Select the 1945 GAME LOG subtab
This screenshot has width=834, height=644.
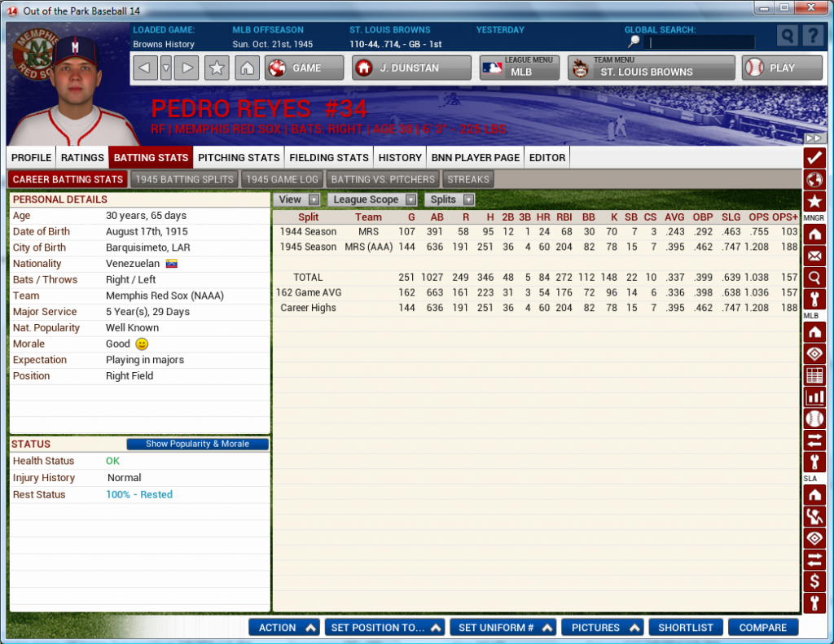pyautogui.click(x=282, y=180)
